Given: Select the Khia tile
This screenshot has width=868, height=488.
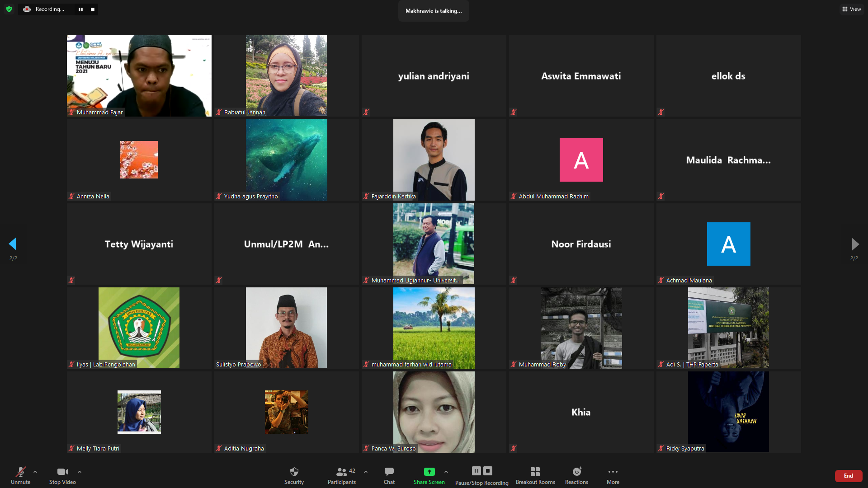Looking at the screenshot, I should tap(581, 412).
